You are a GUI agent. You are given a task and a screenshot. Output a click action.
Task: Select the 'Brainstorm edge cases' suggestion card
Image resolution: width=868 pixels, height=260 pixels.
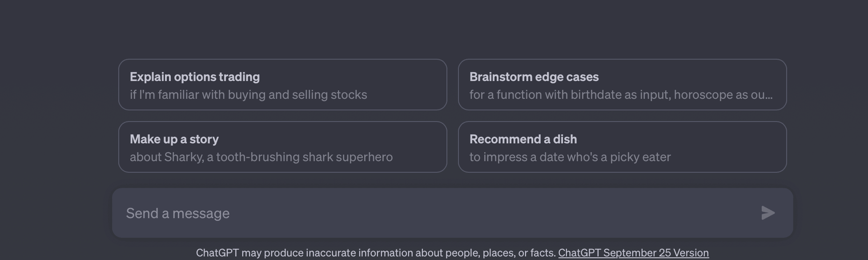coord(623,85)
